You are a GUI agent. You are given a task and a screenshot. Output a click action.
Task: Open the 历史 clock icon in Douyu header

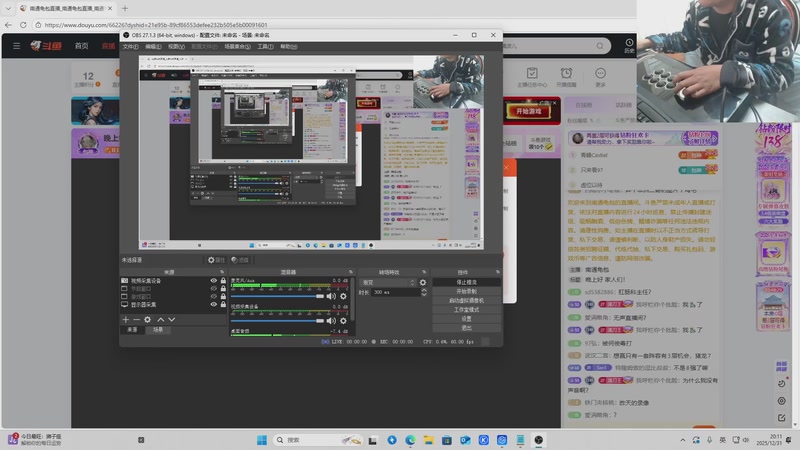click(629, 45)
